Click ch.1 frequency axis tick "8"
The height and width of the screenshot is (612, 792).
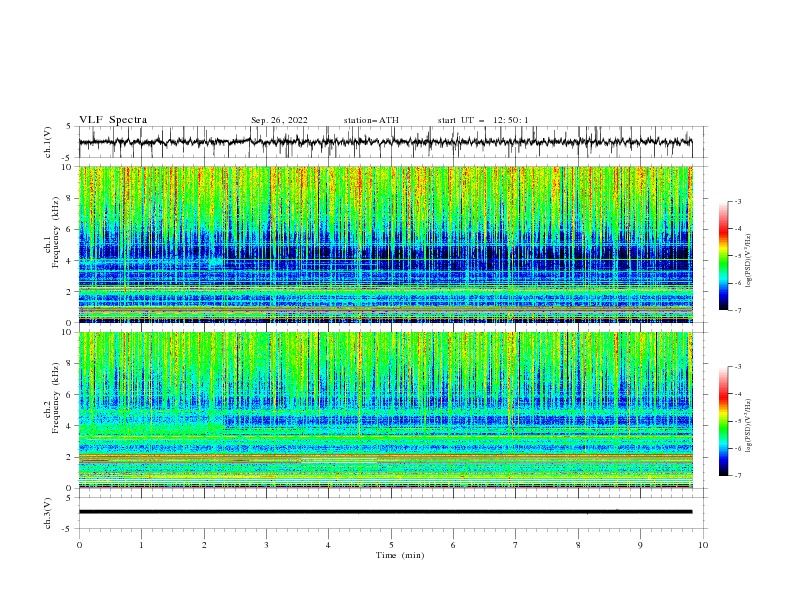pos(70,198)
